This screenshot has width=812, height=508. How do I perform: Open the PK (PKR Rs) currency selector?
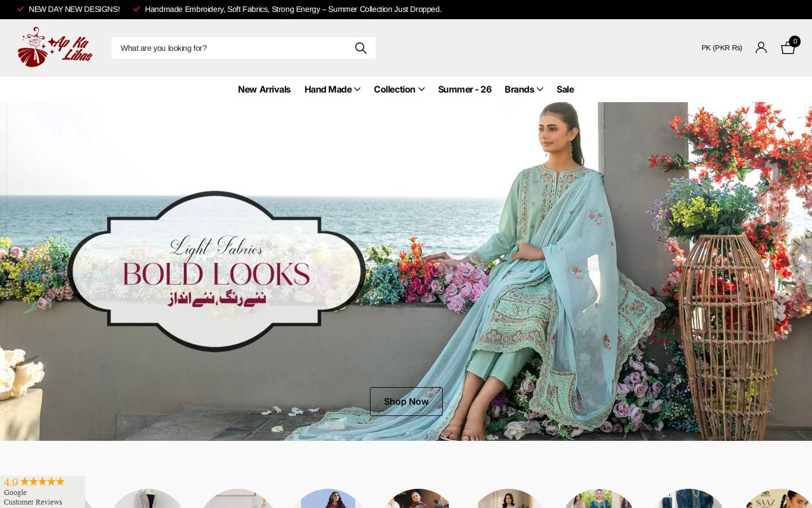[722, 48]
